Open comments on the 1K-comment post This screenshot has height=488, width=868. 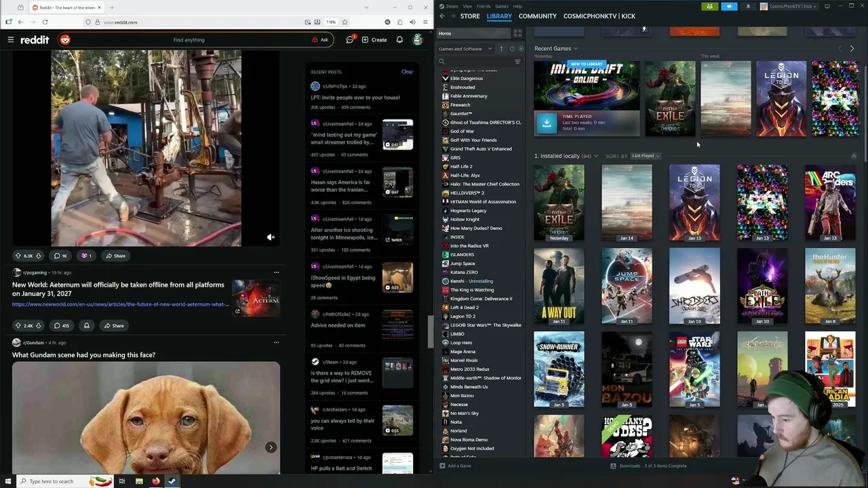pos(60,256)
